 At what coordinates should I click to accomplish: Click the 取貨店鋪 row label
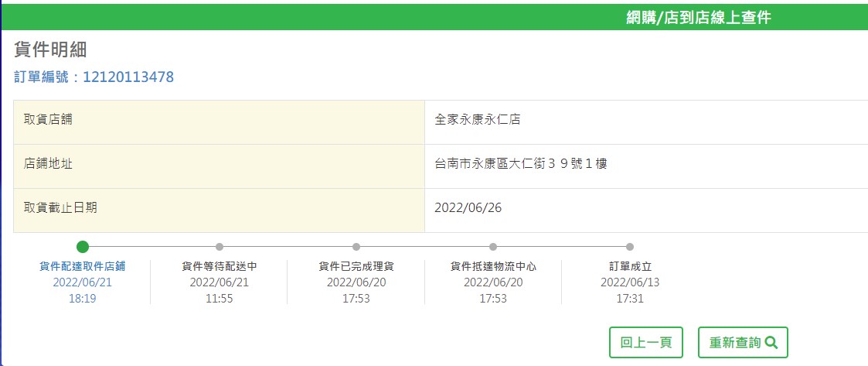click(48, 119)
